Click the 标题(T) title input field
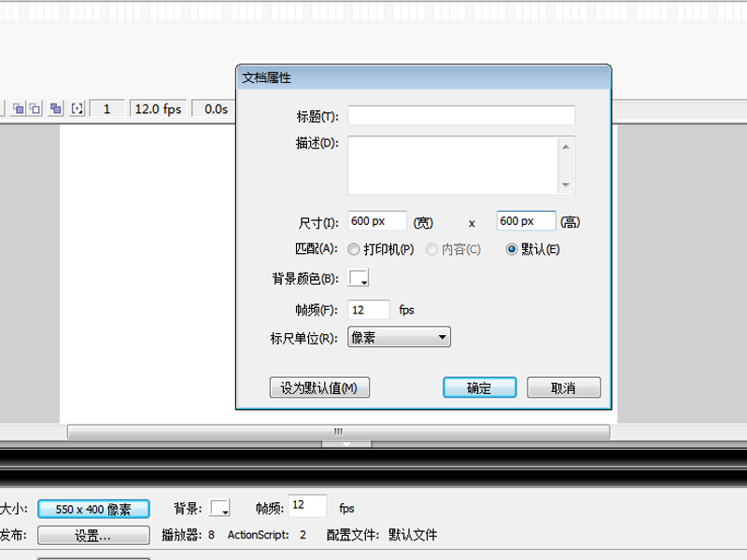Viewport: 747px width, 560px height. coord(461,116)
